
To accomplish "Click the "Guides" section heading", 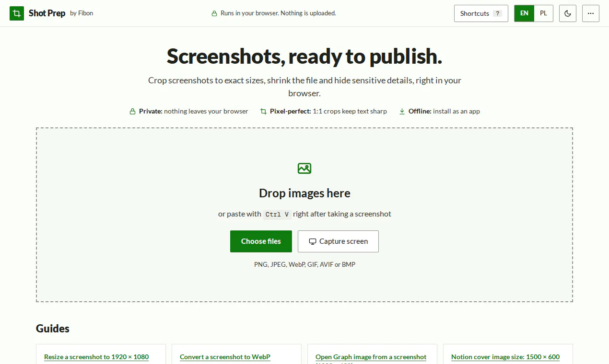I will 53,329.
